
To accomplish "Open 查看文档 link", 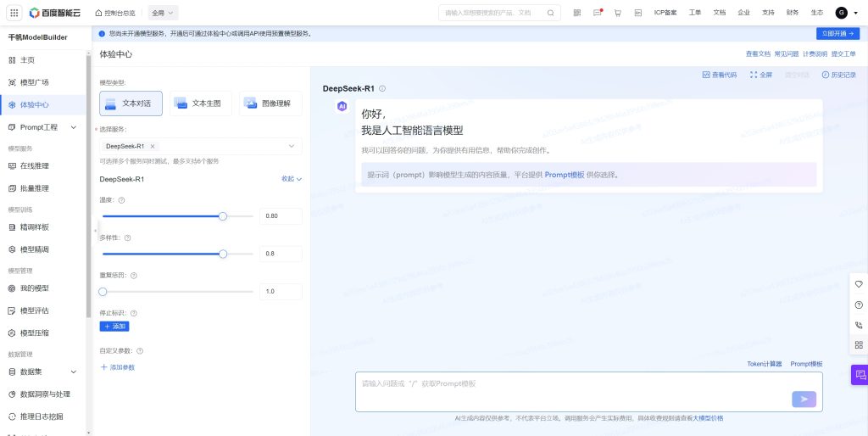I will coord(758,54).
